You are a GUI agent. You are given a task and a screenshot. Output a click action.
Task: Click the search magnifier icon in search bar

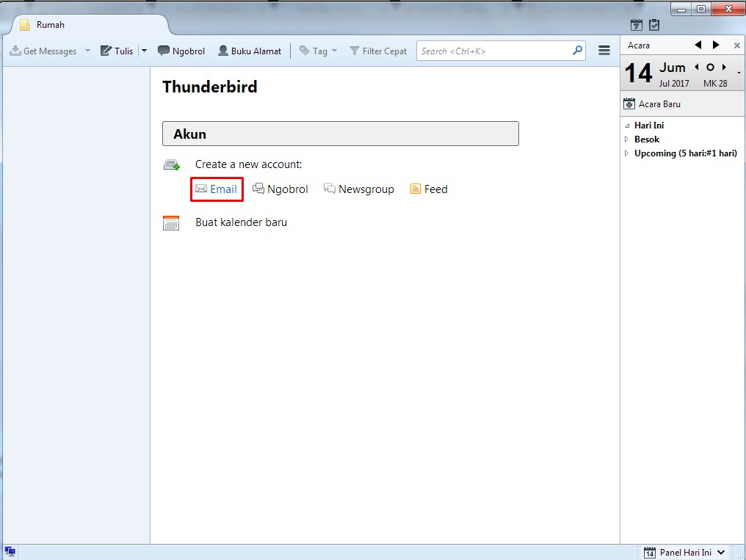[x=577, y=51]
